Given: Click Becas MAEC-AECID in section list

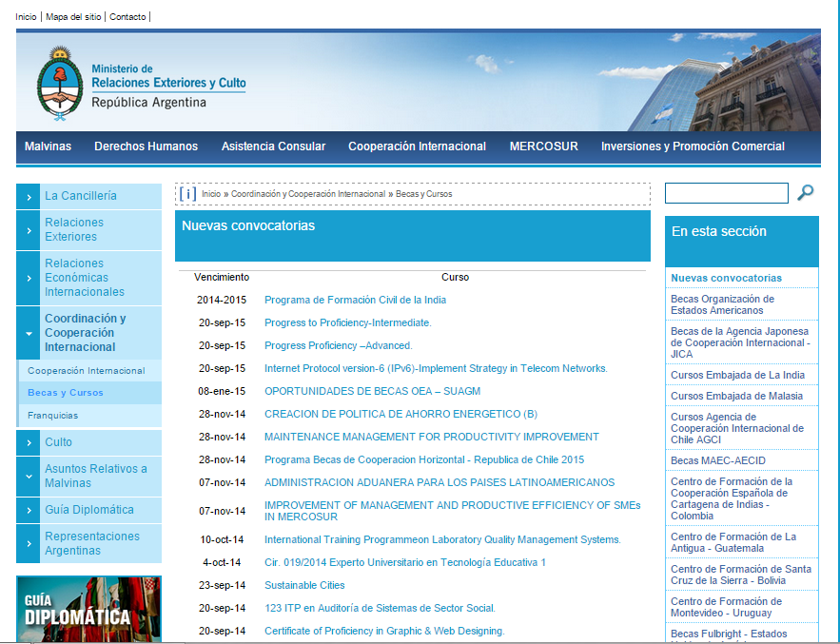Looking at the screenshot, I should coord(717,460).
